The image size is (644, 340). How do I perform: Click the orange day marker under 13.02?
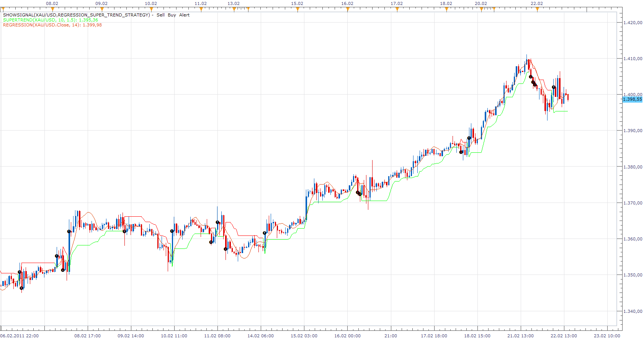[234, 9]
